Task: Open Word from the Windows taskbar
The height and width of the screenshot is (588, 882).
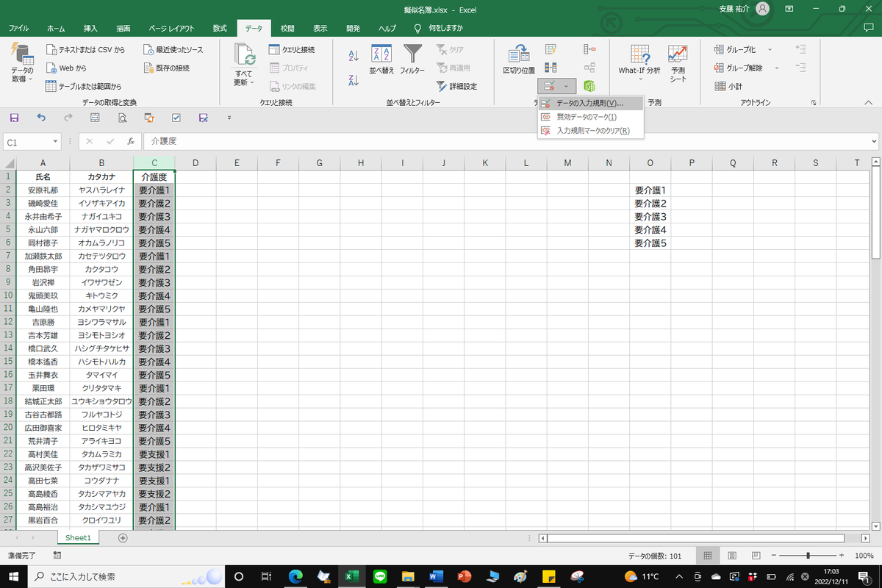Action: point(435,576)
